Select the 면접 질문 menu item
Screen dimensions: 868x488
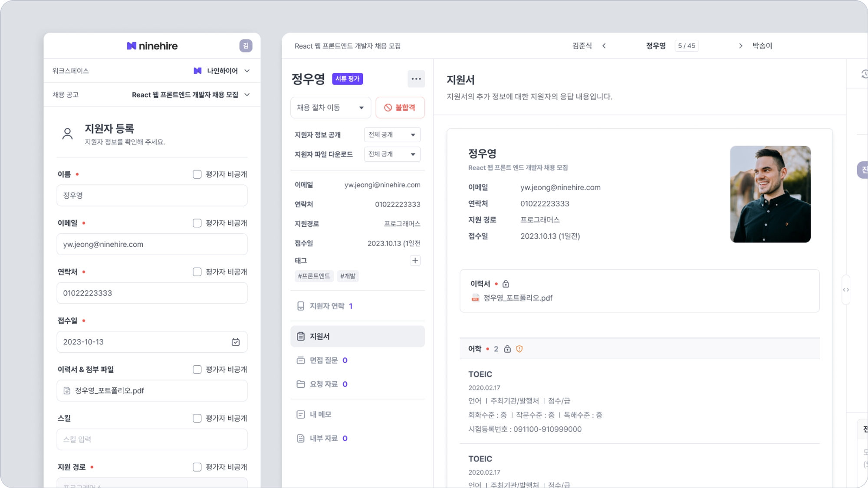323,360
